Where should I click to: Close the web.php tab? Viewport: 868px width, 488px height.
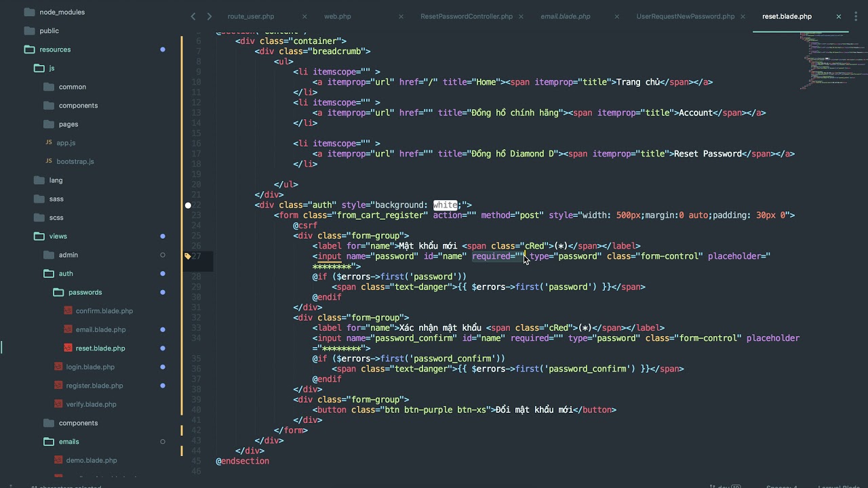click(401, 16)
